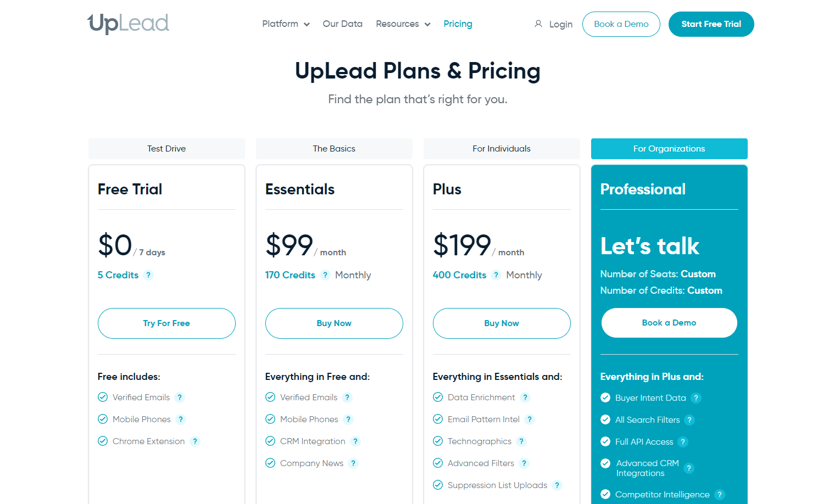The height and width of the screenshot is (504, 840).
Task: Click the question mark next to Buyer Intent Data
Action: point(697,397)
